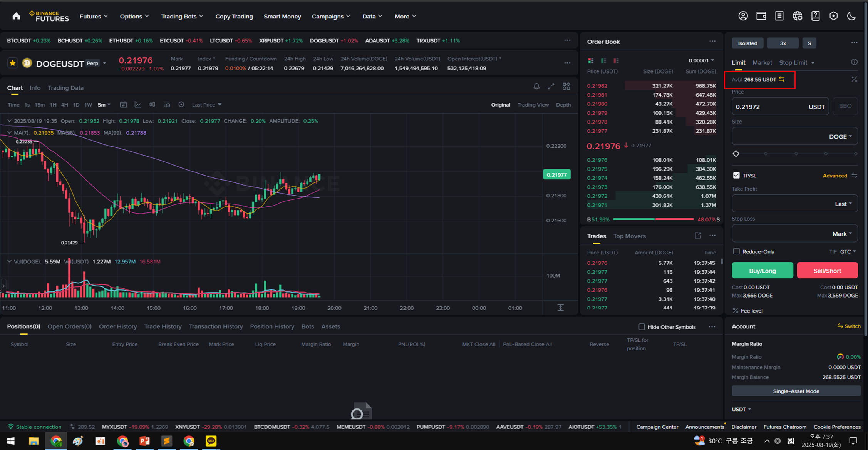This screenshot has height=450, width=868.
Task: Open Trades panel in popout window
Action: point(698,236)
